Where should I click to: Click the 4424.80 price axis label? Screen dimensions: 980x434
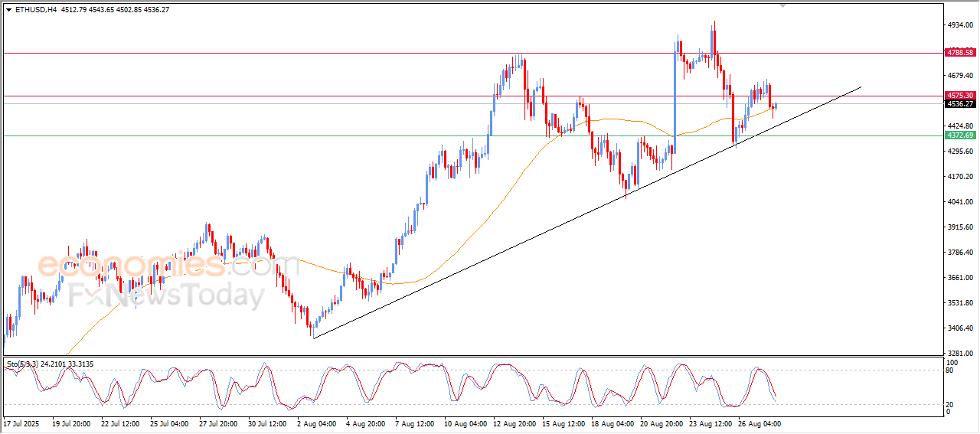[960, 126]
